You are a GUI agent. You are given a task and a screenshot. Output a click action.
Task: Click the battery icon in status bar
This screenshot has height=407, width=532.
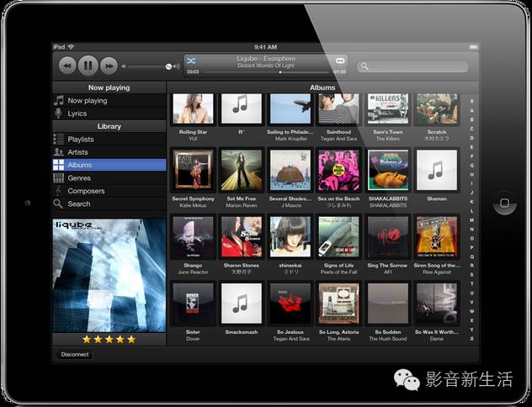473,47
